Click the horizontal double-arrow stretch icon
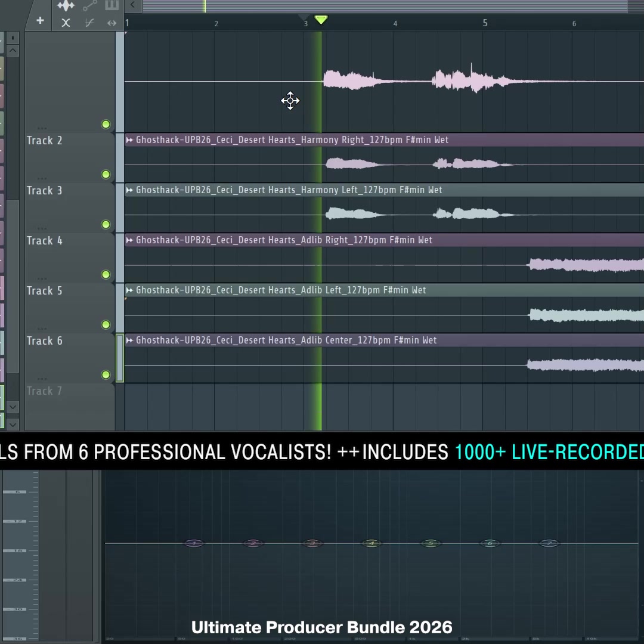 pyautogui.click(x=112, y=23)
